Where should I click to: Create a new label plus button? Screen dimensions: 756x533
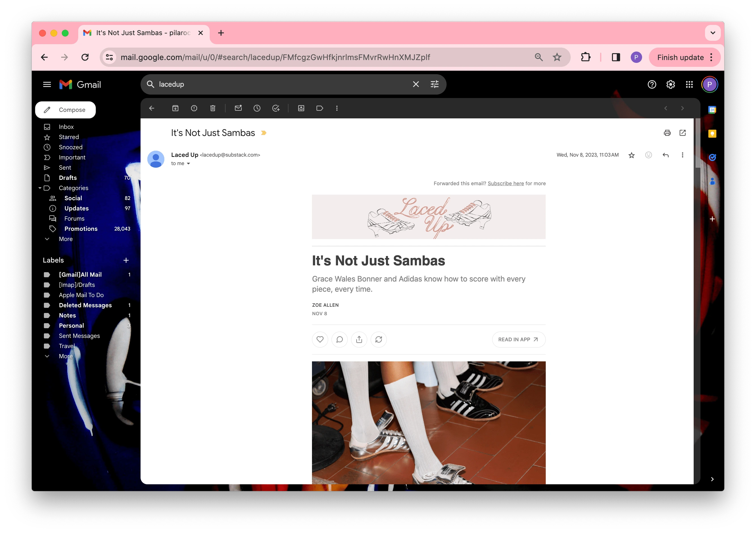pyautogui.click(x=126, y=261)
